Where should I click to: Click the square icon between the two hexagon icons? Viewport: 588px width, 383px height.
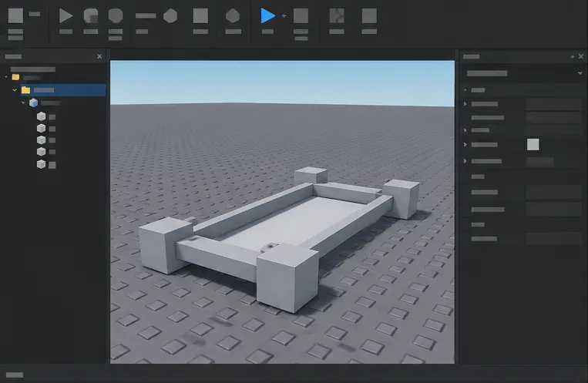(x=200, y=15)
